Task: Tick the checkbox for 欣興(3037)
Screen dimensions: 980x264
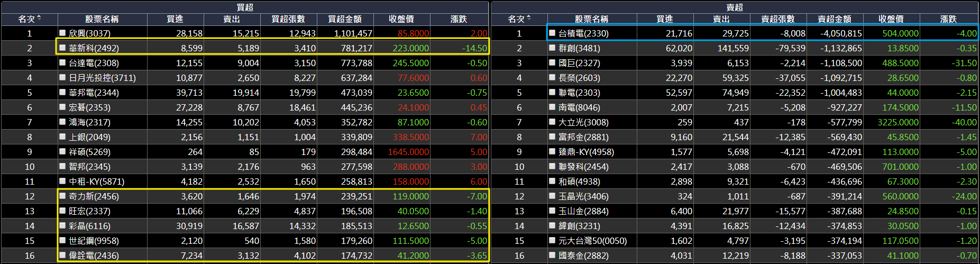Action: [x=62, y=33]
